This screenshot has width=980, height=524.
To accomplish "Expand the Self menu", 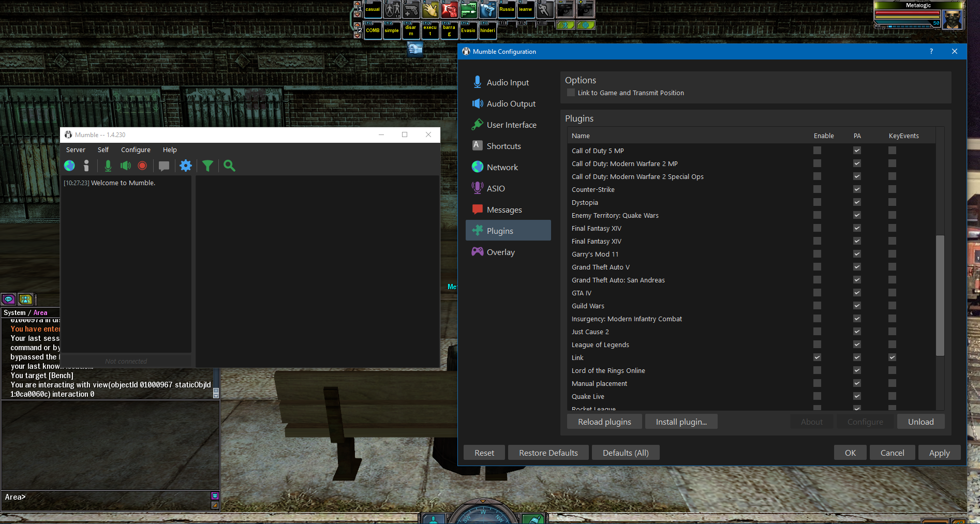I will click(x=103, y=149).
